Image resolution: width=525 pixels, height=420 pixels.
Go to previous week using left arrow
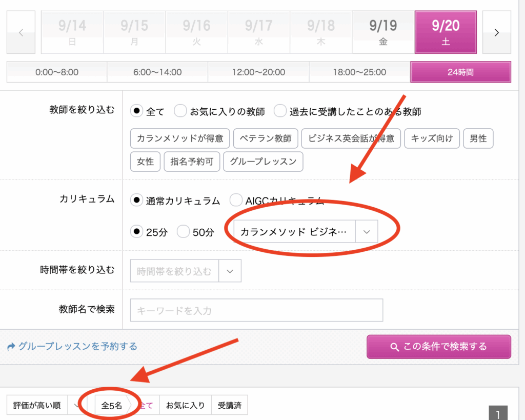[x=21, y=32]
